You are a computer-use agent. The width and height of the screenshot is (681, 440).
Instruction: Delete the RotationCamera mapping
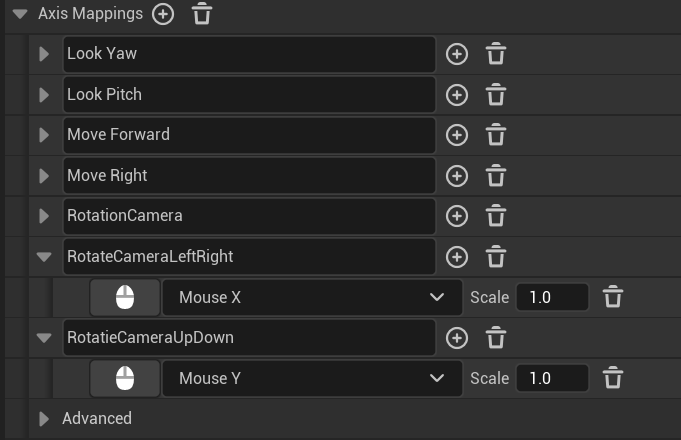[496, 216]
